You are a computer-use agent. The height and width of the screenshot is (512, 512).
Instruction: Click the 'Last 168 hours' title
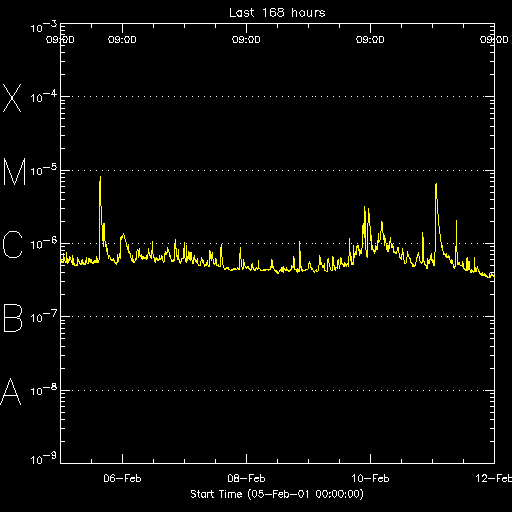pyautogui.click(x=277, y=13)
